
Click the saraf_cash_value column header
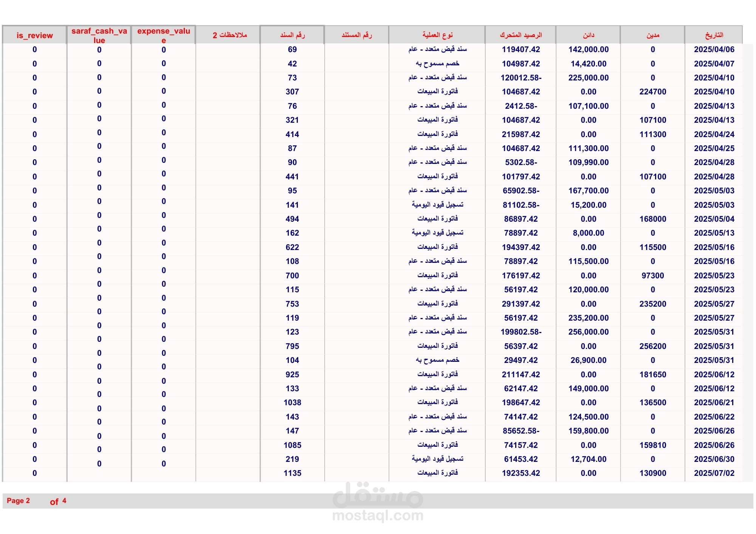[x=99, y=35]
